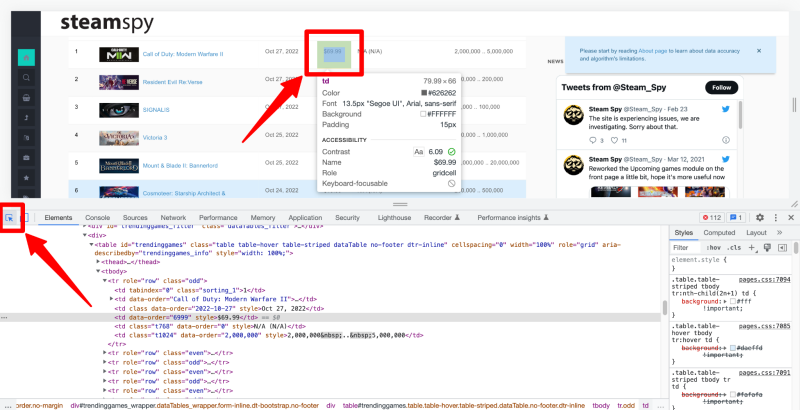800x410 pixels.
Task: Click the Follow button on Twitter widget
Action: point(721,88)
